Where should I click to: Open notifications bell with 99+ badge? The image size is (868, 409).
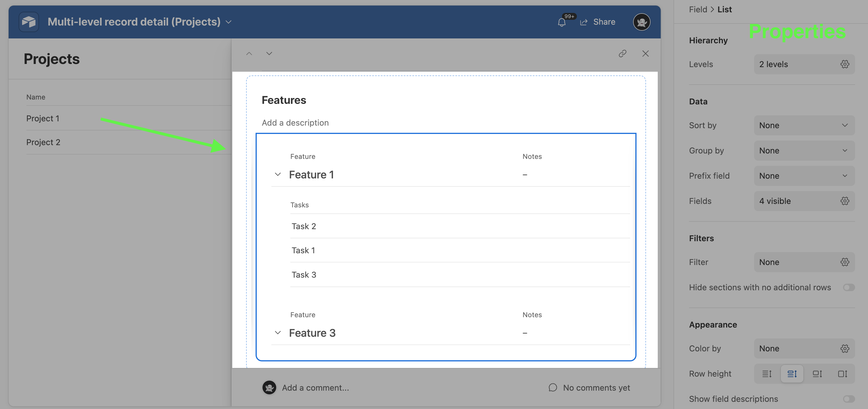click(x=562, y=22)
